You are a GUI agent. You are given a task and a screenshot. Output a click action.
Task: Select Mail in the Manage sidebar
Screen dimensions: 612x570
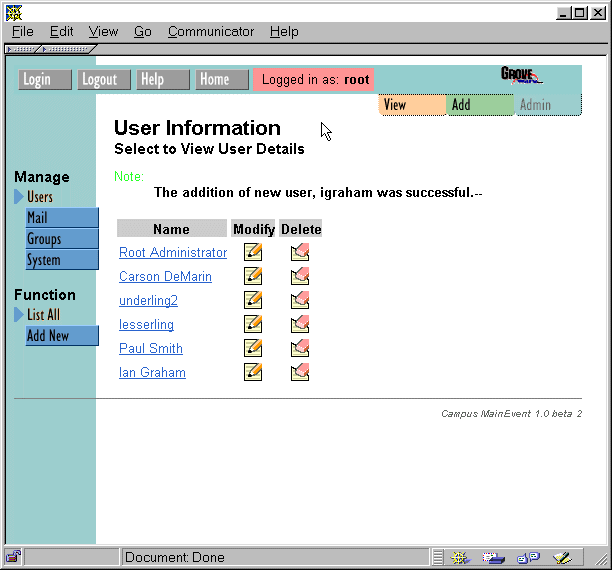coord(62,218)
